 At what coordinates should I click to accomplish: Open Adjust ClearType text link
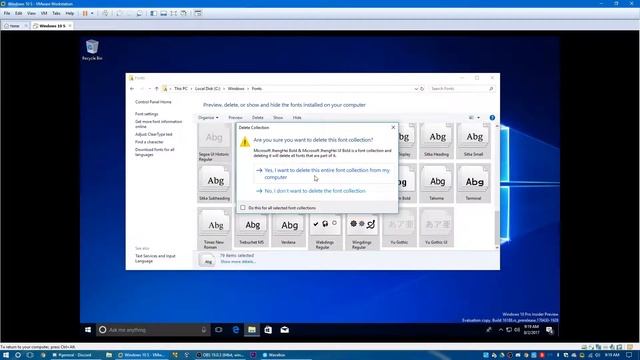153,134
